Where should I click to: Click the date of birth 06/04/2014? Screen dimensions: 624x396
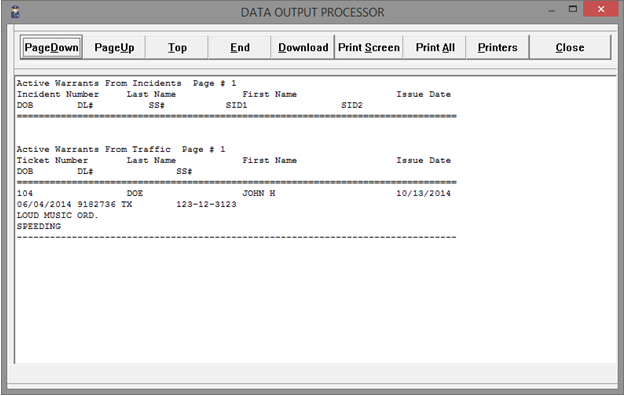tap(44, 204)
